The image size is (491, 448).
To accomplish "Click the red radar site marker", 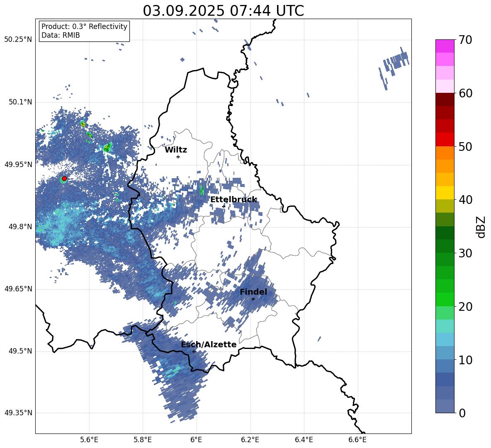I will tap(64, 178).
